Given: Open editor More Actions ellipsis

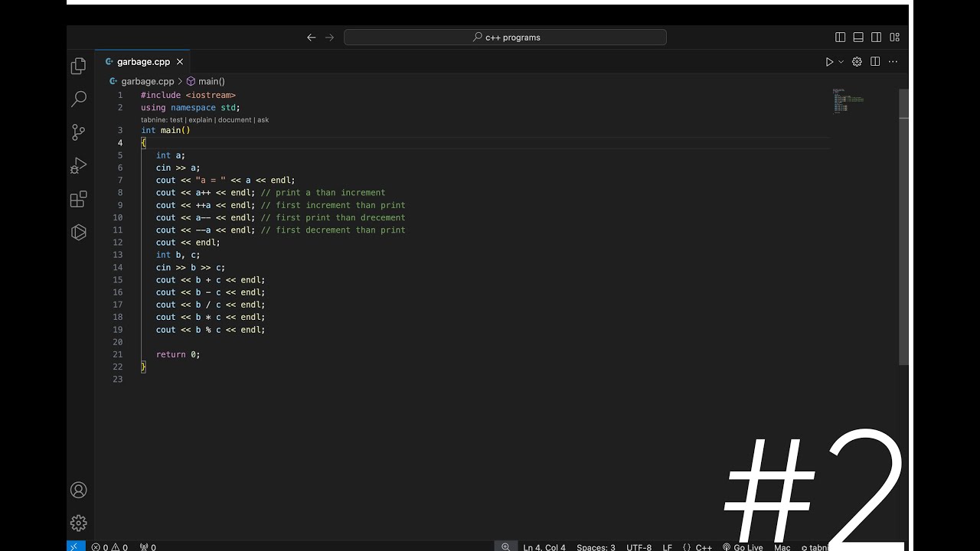Looking at the screenshot, I should [893, 62].
